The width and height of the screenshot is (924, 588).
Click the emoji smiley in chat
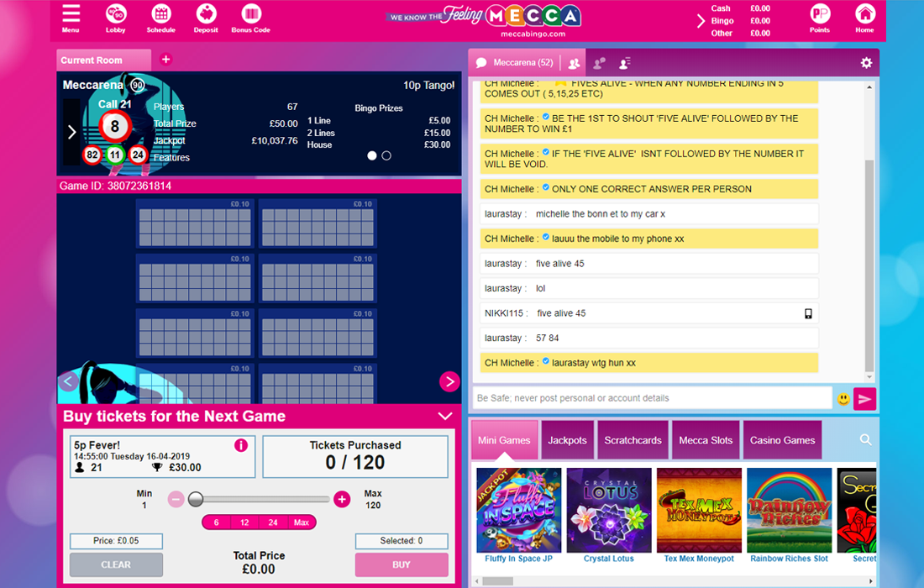pyautogui.click(x=843, y=399)
